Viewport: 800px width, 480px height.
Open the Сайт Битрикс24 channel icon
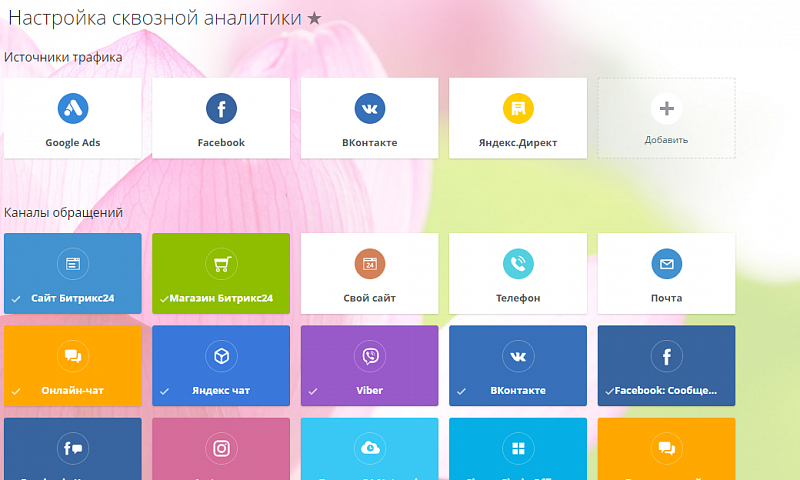click(x=73, y=264)
